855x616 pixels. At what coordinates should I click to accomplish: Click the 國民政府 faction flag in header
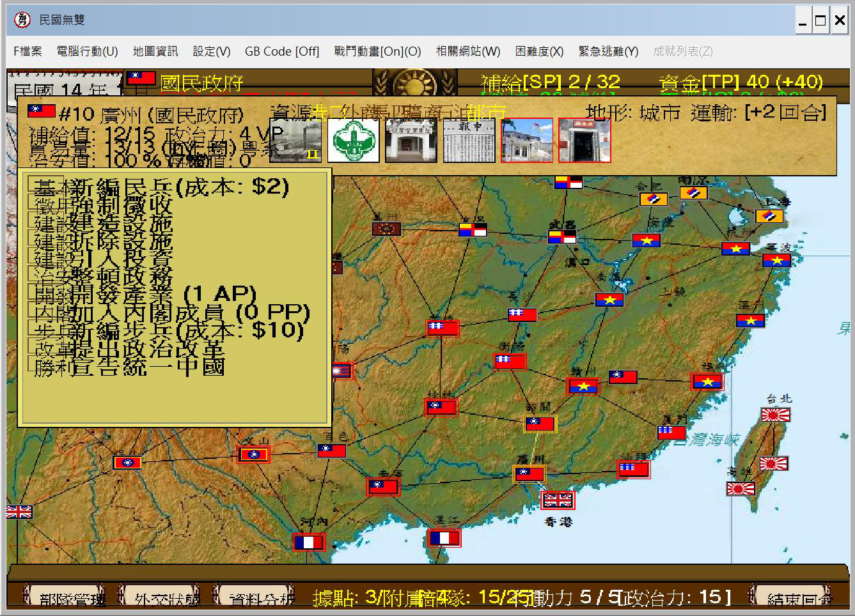141,78
